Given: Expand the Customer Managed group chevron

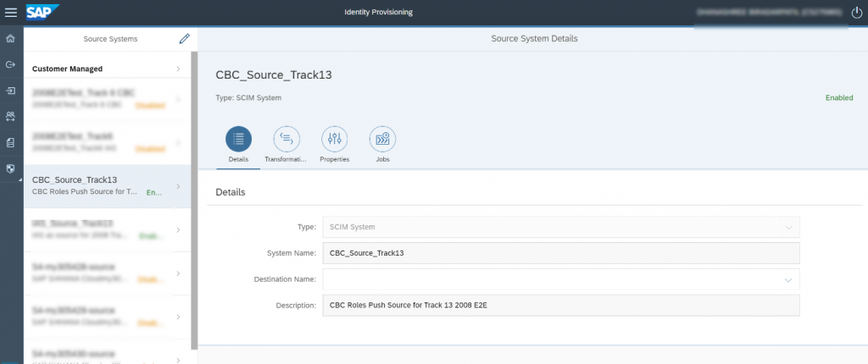Looking at the screenshot, I should 178,69.
